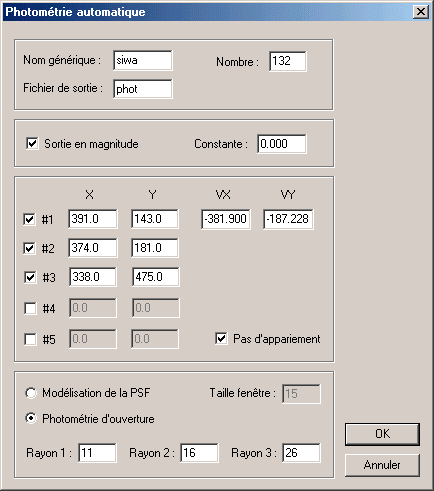Edit the VX velocity field
Image resolution: width=434 pixels, height=491 pixels.
226,219
